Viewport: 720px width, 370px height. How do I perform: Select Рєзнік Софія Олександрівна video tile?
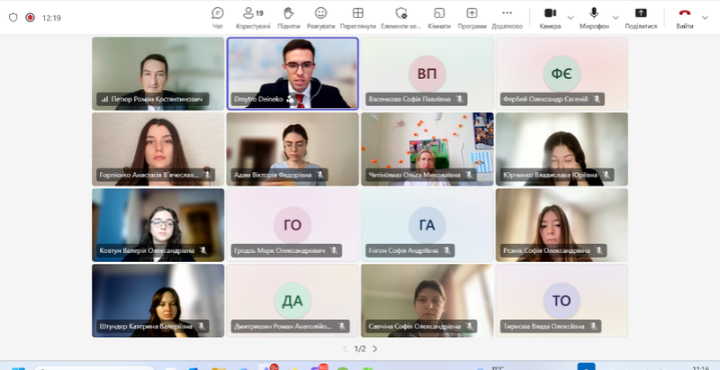coord(562,225)
